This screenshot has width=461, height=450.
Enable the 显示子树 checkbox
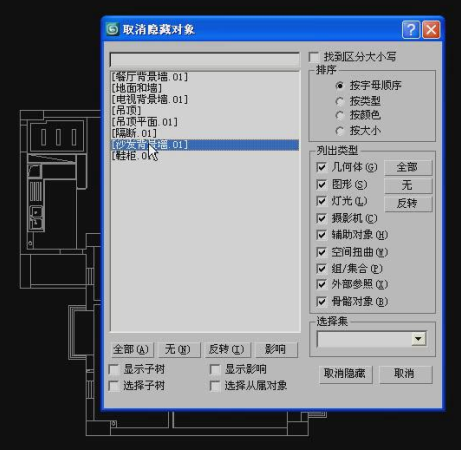click(114, 369)
